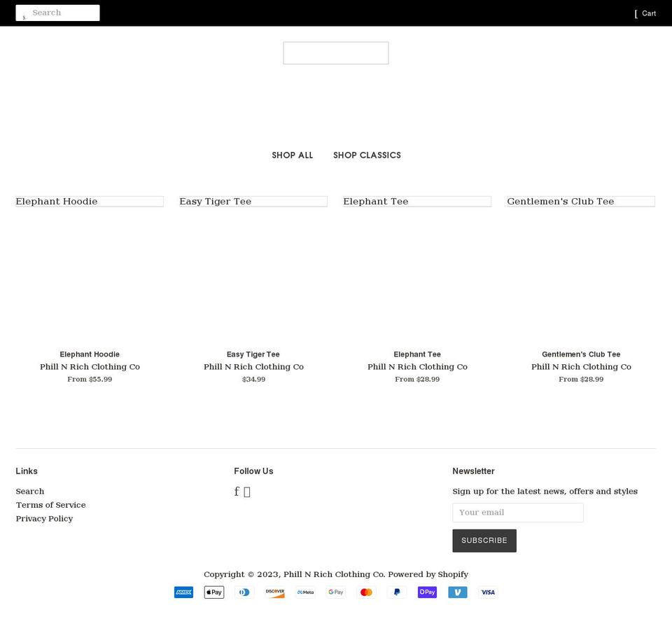Click the bold Gentlemen's Club Tee title
Viewport: 672px width, 617px height.
coord(581,354)
